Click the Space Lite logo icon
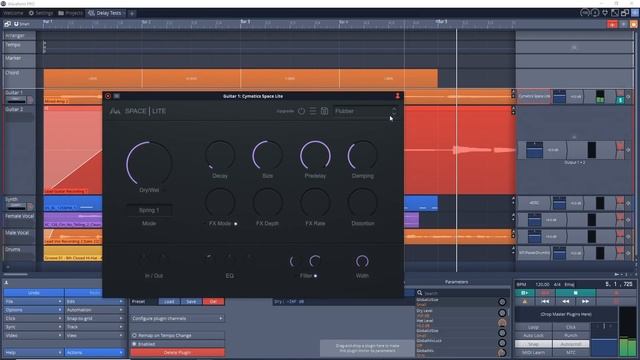 pos(115,111)
